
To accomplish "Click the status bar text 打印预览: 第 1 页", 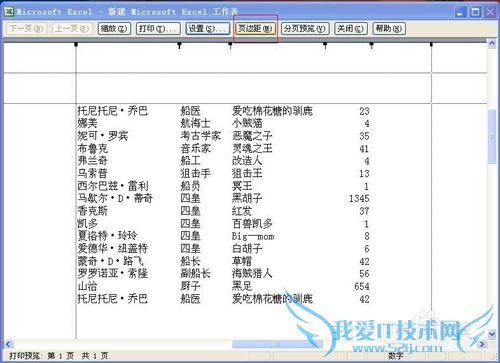I will coord(42,356).
